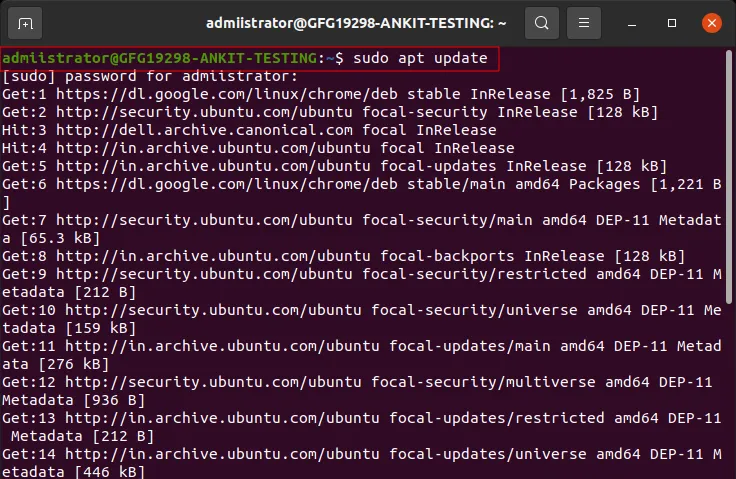This screenshot has height=479, width=736.
Task: Open the hamburger menu
Action: [x=583, y=23]
